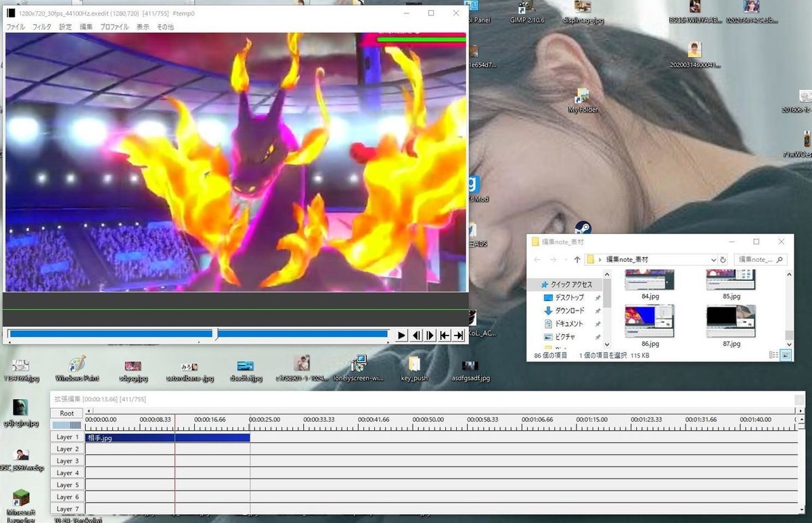Screen dimensions: 812x523
Task: Click the Explorer search box
Action: coord(761,259)
